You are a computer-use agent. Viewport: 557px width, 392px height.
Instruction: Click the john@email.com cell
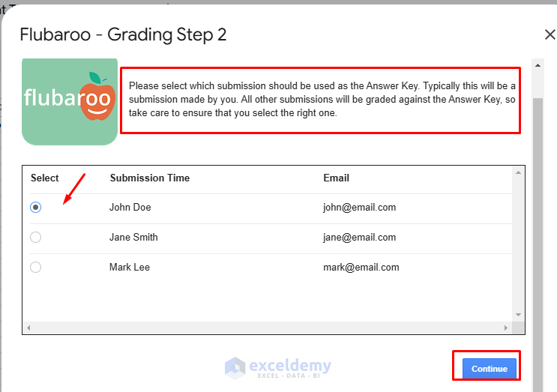click(359, 208)
